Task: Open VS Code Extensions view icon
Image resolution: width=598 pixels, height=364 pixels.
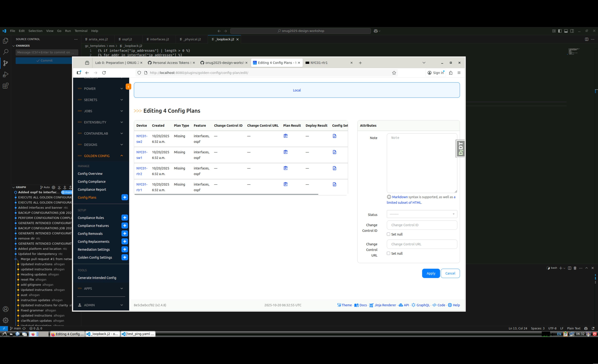Action: point(5,86)
